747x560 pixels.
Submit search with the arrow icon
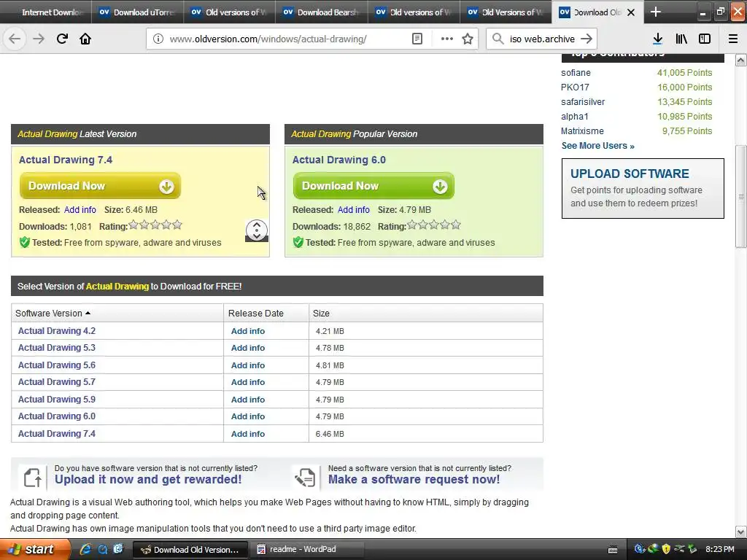(x=587, y=39)
